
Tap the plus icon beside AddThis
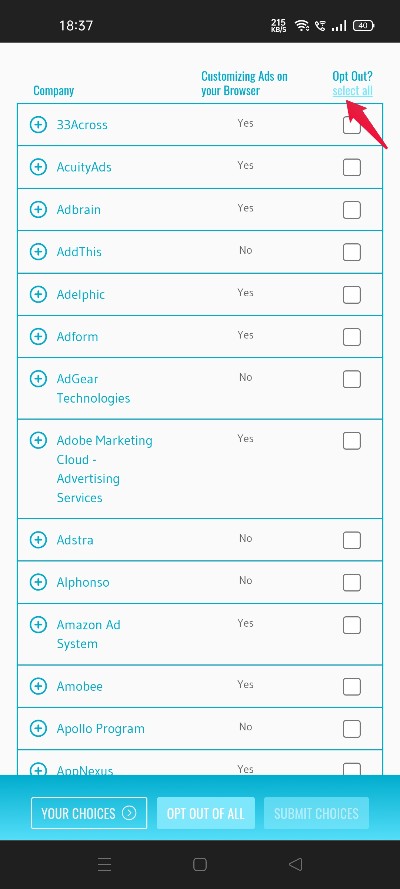tap(38, 251)
